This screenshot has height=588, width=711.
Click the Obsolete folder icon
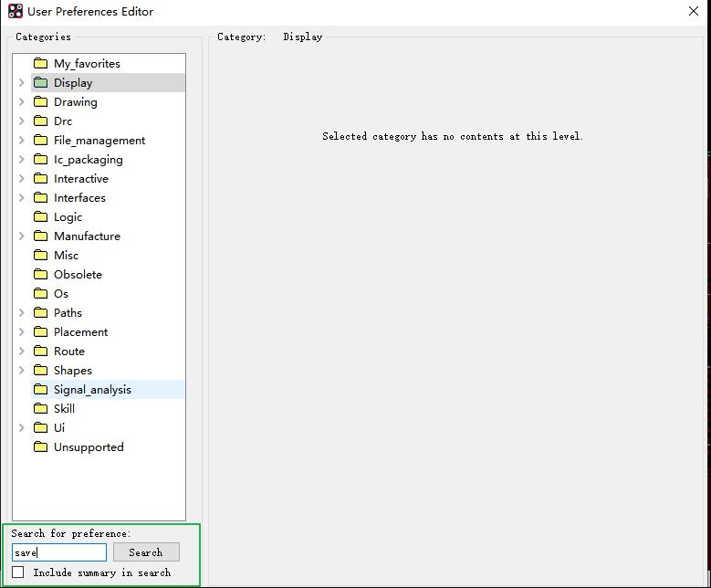pos(40,275)
